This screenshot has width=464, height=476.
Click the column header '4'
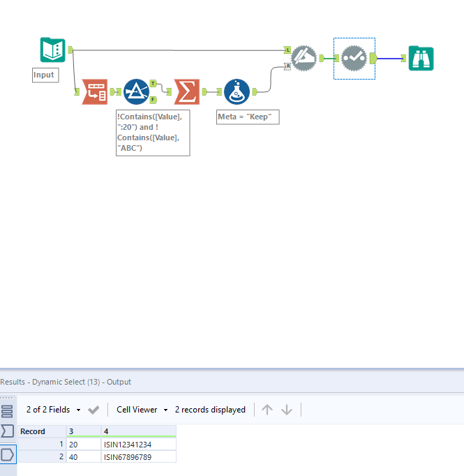[138, 431]
